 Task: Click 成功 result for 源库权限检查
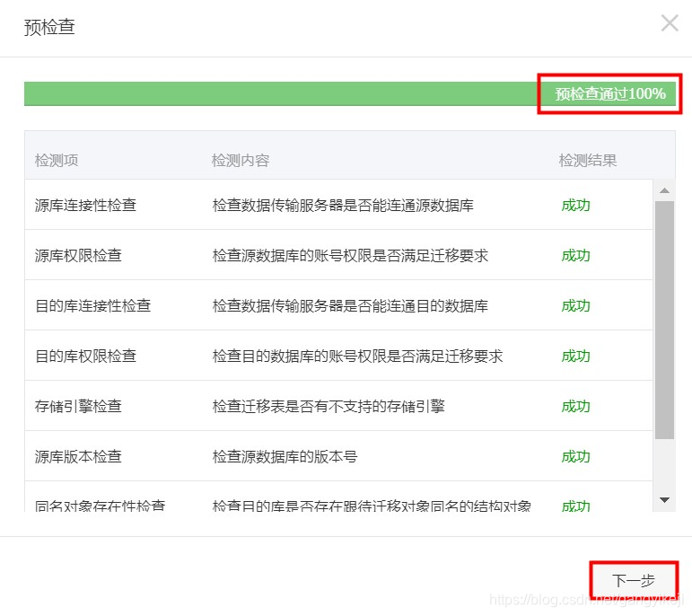[x=575, y=256]
